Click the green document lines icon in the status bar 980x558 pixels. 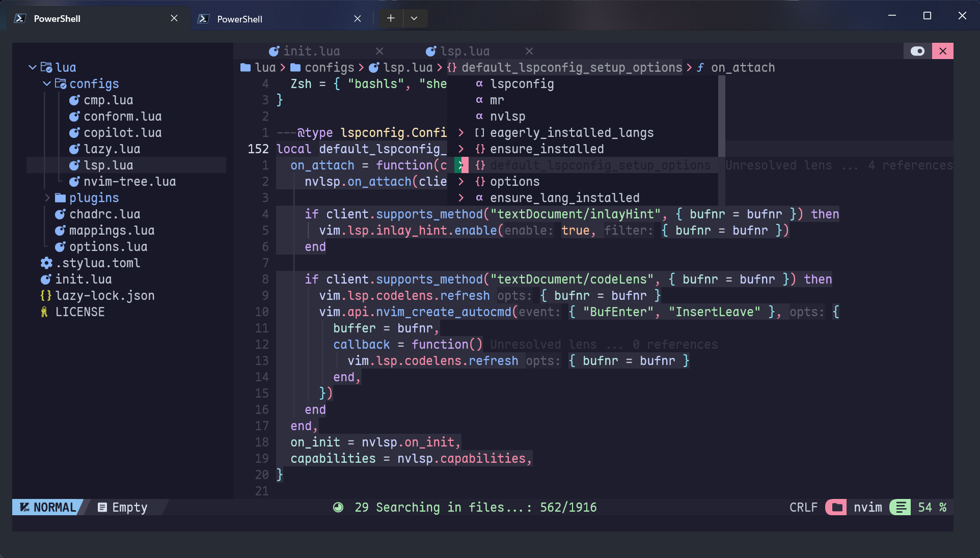pos(900,507)
